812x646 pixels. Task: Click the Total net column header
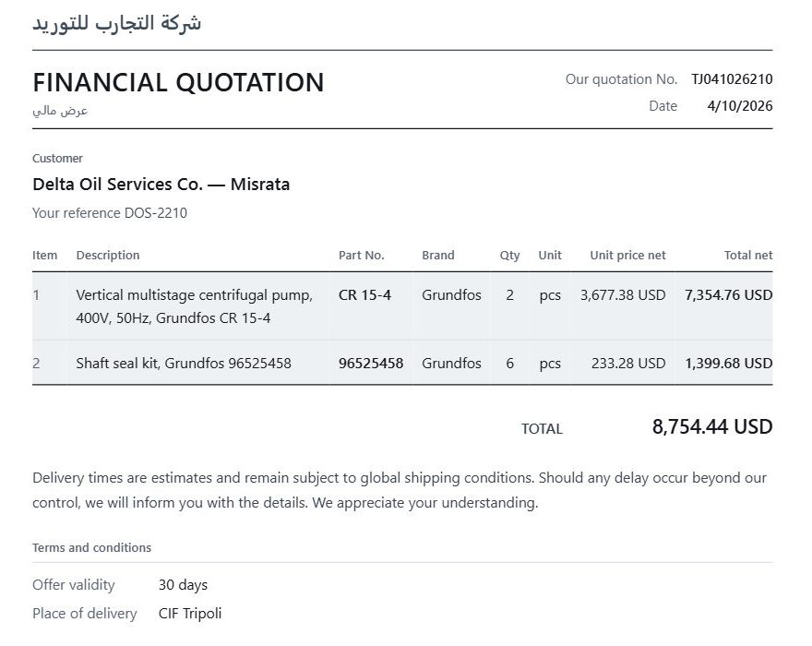point(747,256)
